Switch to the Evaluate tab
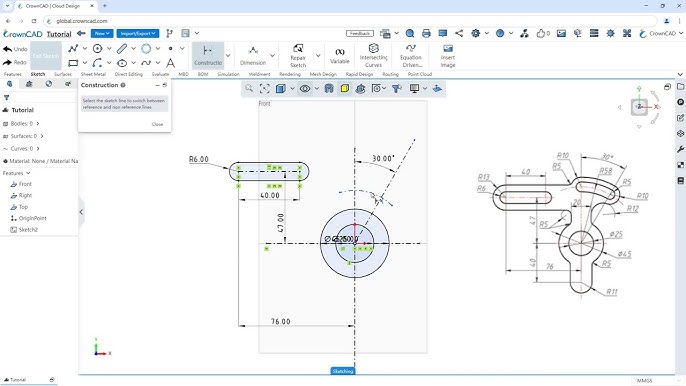This screenshot has width=686, height=386. [x=160, y=74]
